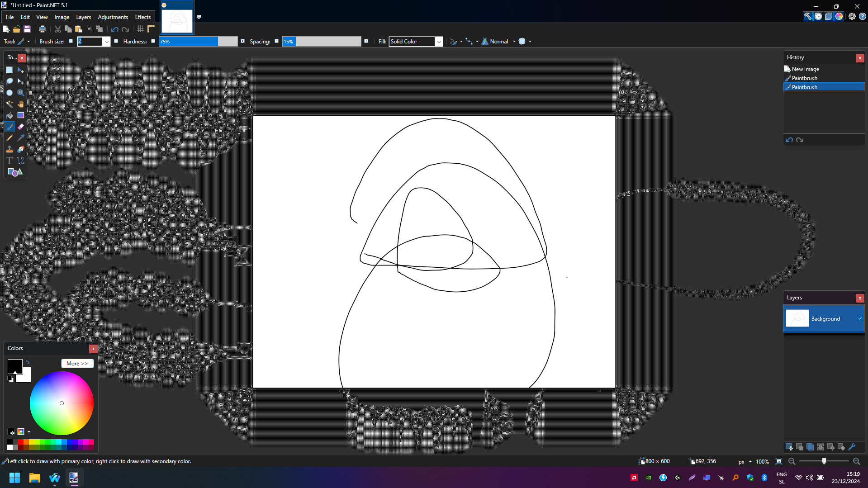
Task: Open the View menu
Action: tap(42, 17)
